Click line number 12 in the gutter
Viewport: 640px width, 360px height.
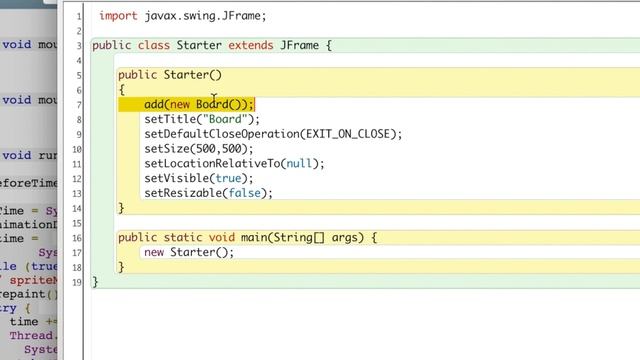tap(77, 179)
